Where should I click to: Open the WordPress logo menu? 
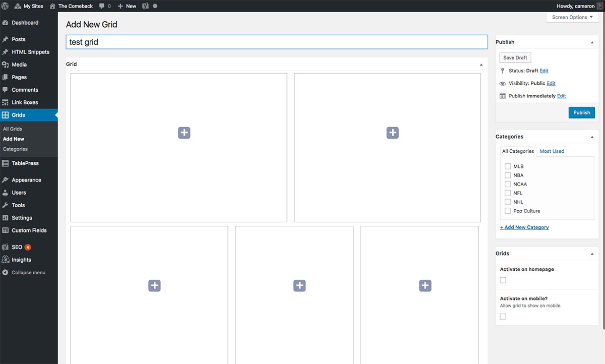(x=5, y=6)
